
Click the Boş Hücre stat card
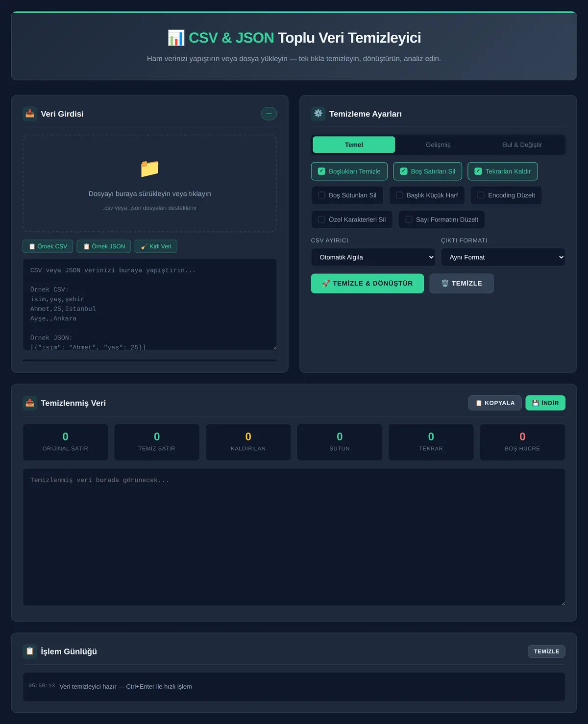coord(522,442)
